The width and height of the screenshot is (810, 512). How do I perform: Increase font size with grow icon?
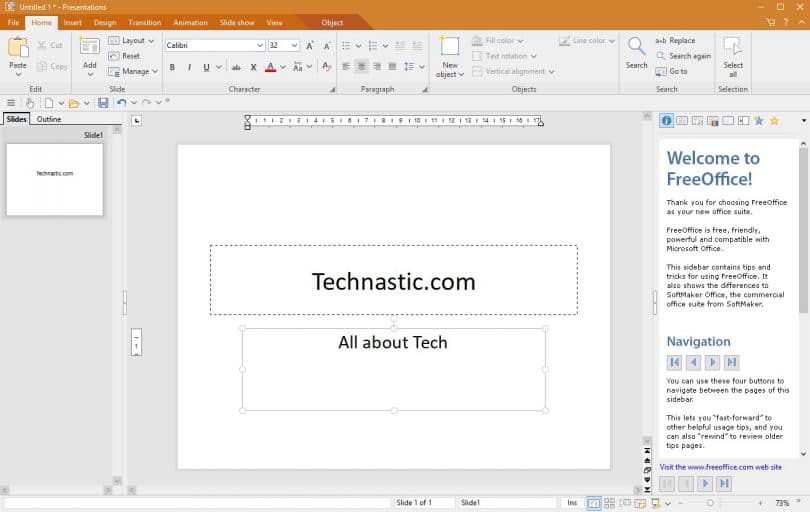tap(310, 45)
